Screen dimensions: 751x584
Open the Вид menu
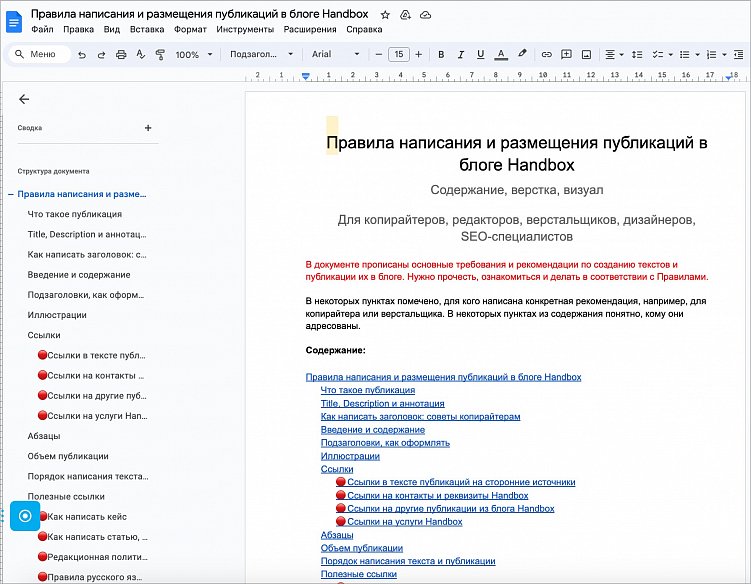pos(112,29)
